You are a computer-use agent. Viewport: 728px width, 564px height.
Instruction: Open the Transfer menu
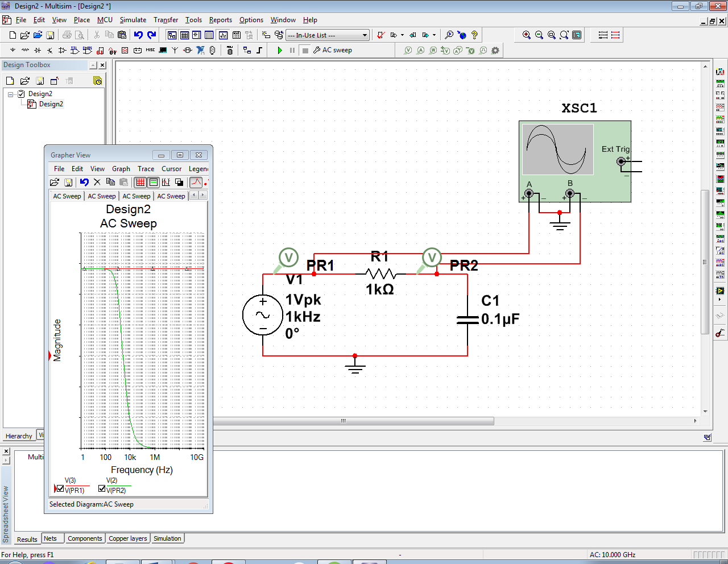tap(166, 20)
